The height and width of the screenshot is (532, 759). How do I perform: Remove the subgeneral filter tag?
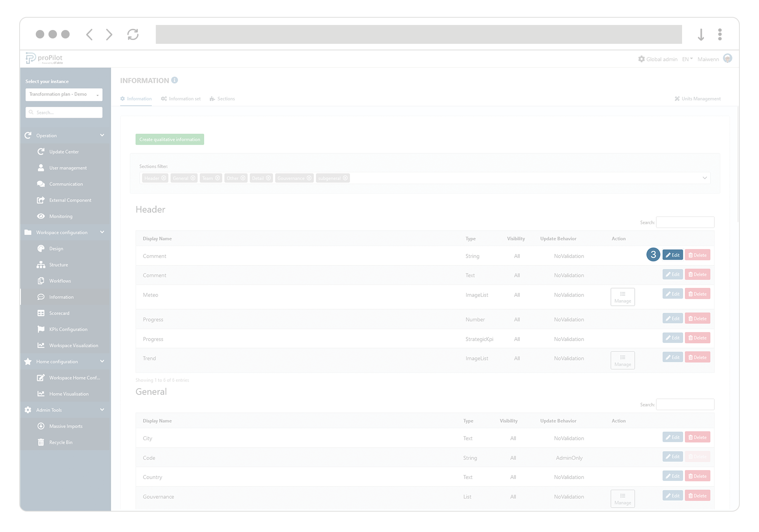click(x=345, y=178)
